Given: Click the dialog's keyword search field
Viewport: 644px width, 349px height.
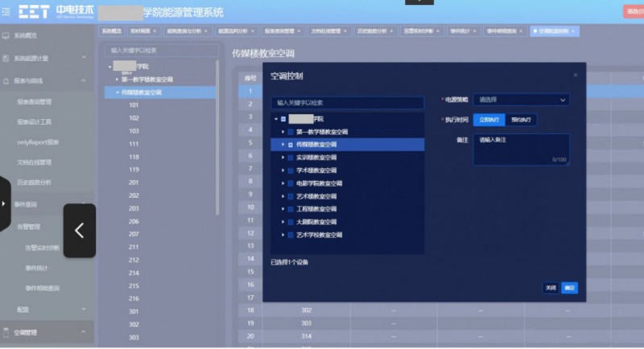Looking at the screenshot, I should point(348,102).
